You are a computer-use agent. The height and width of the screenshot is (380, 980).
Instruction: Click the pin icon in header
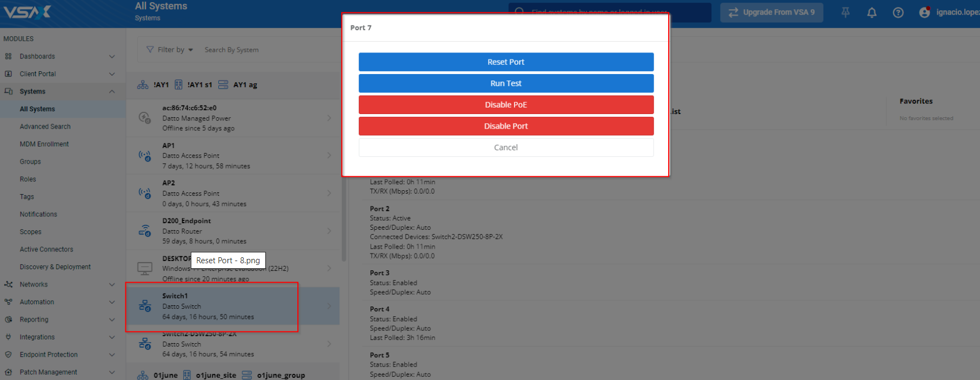pyautogui.click(x=845, y=12)
